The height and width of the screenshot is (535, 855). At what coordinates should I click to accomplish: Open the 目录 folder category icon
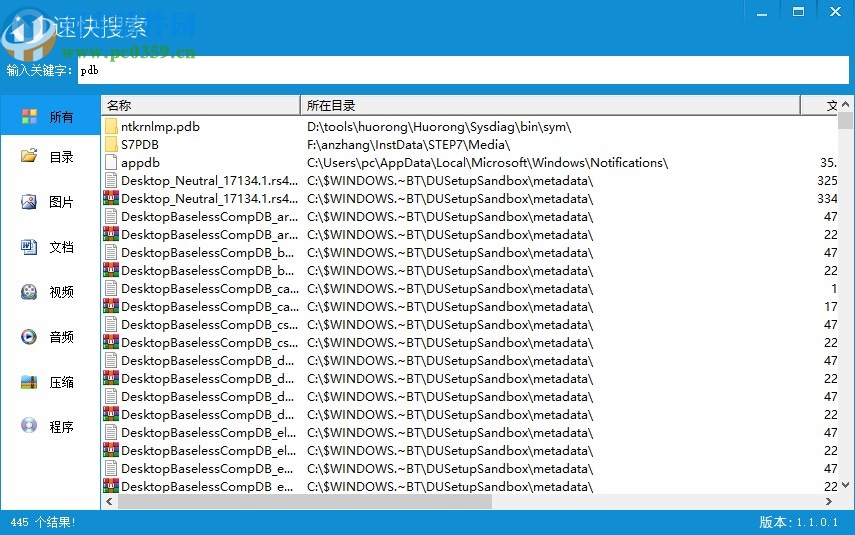pyautogui.click(x=29, y=157)
